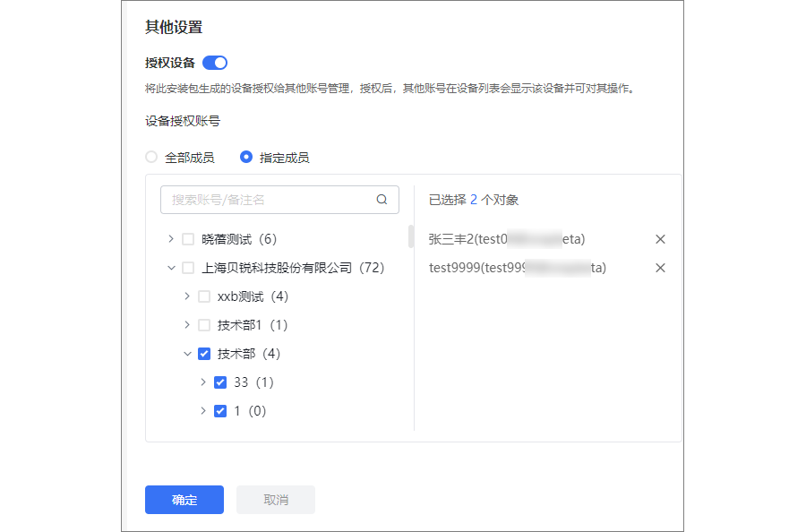Click the xxb测试 (4) label
The width and height of the screenshot is (806, 532).
coord(253,296)
